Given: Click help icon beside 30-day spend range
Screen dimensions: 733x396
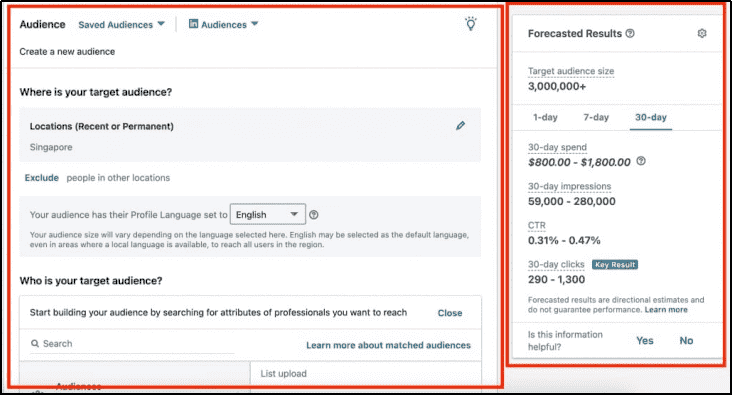Looking at the screenshot, I should (x=641, y=161).
